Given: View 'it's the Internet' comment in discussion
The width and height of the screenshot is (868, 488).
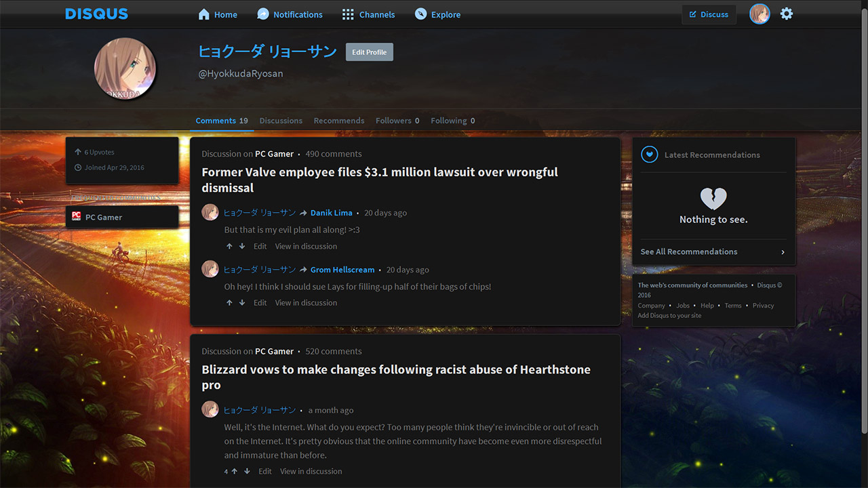Looking at the screenshot, I should (311, 471).
